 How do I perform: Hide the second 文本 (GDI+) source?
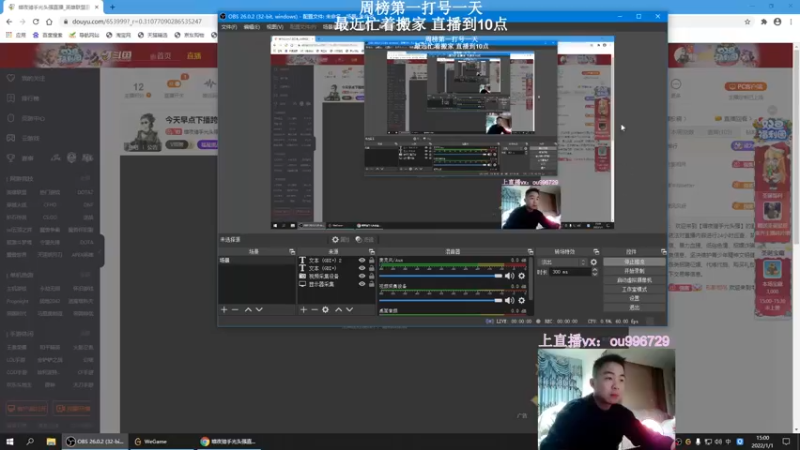362,268
